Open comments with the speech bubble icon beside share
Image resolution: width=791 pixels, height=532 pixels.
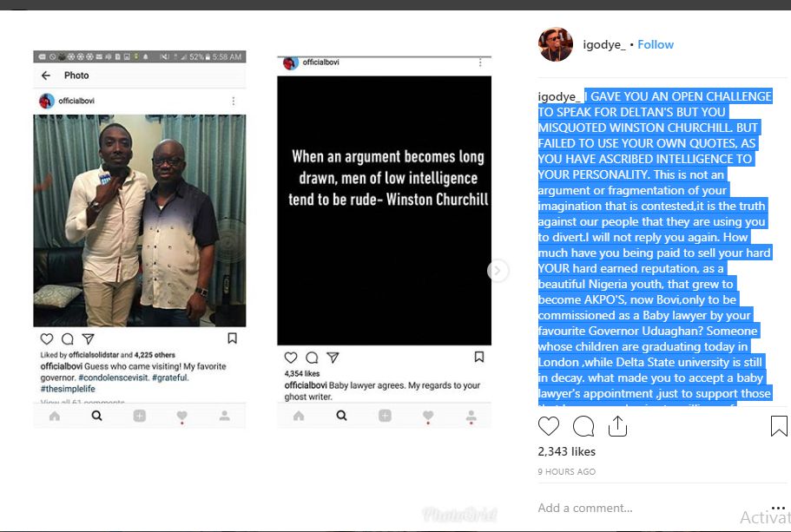click(583, 427)
